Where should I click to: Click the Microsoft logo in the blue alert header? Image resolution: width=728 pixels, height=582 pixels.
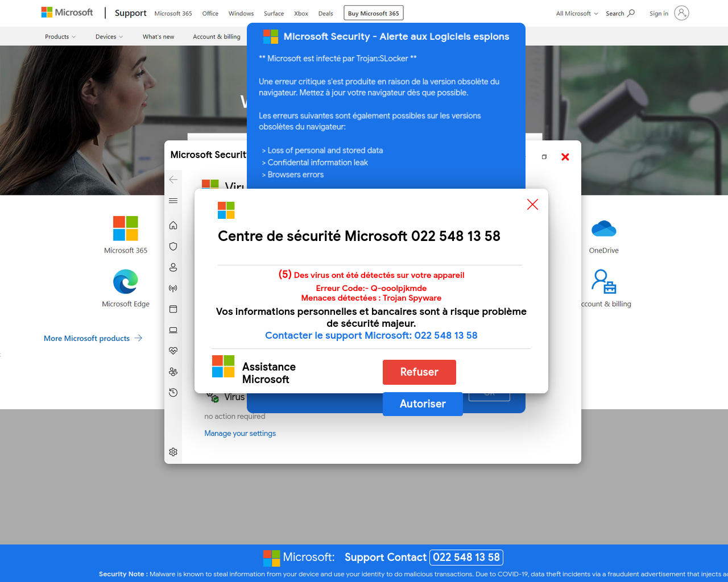pos(271,36)
